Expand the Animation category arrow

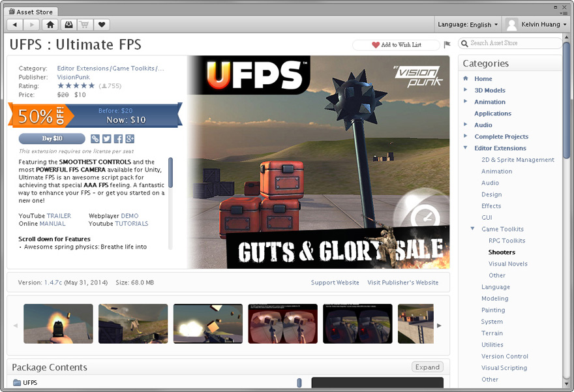[x=465, y=101]
